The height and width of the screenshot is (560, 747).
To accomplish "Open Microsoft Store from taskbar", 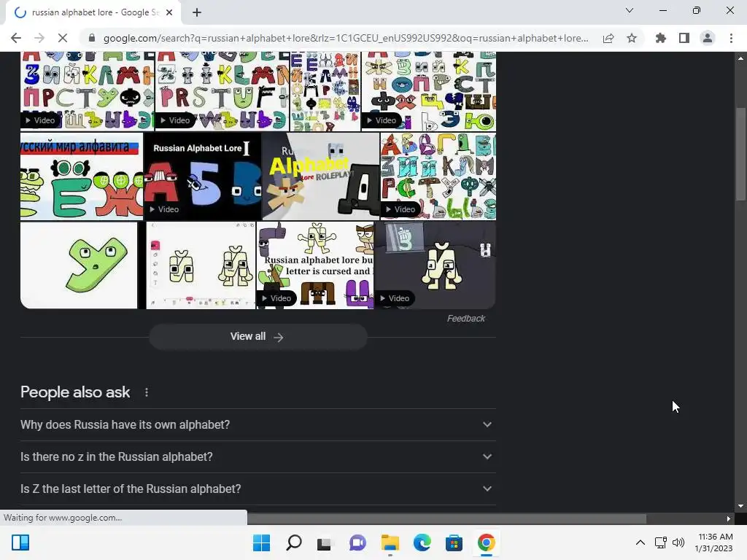I will [454, 542].
